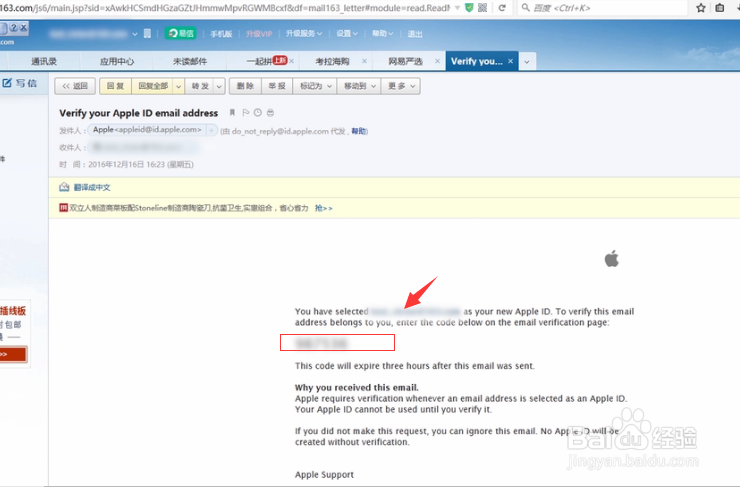The width and height of the screenshot is (740, 487).
Task: Switch to the 考拉海购 tab
Action: pos(332,61)
